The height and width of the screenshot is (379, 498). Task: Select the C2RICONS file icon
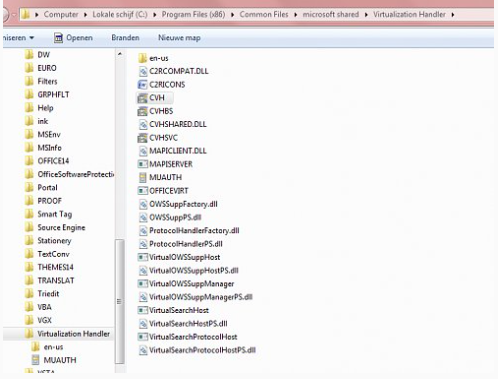pyautogui.click(x=143, y=85)
